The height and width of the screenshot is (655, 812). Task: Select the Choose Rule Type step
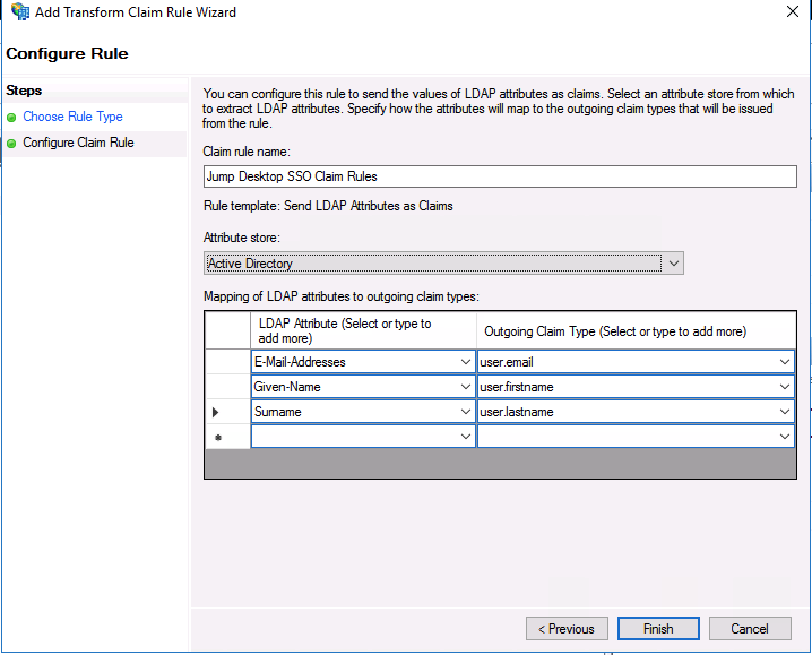tap(73, 117)
